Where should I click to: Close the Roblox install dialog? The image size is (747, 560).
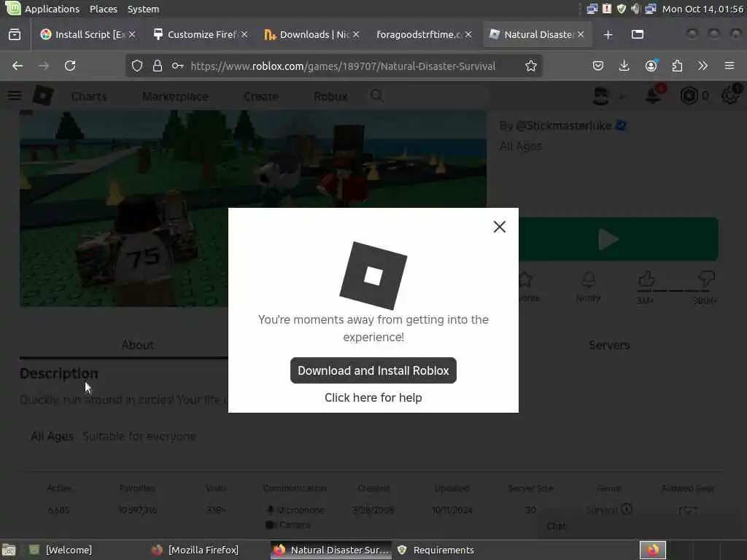pos(499,227)
